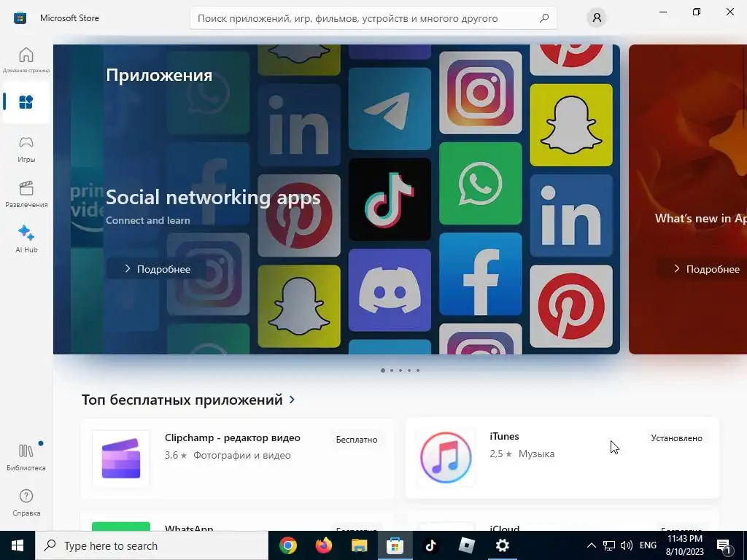Open File Explorer from the taskbar
Viewport: 747px width, 560px height.
tap(359, 545)
